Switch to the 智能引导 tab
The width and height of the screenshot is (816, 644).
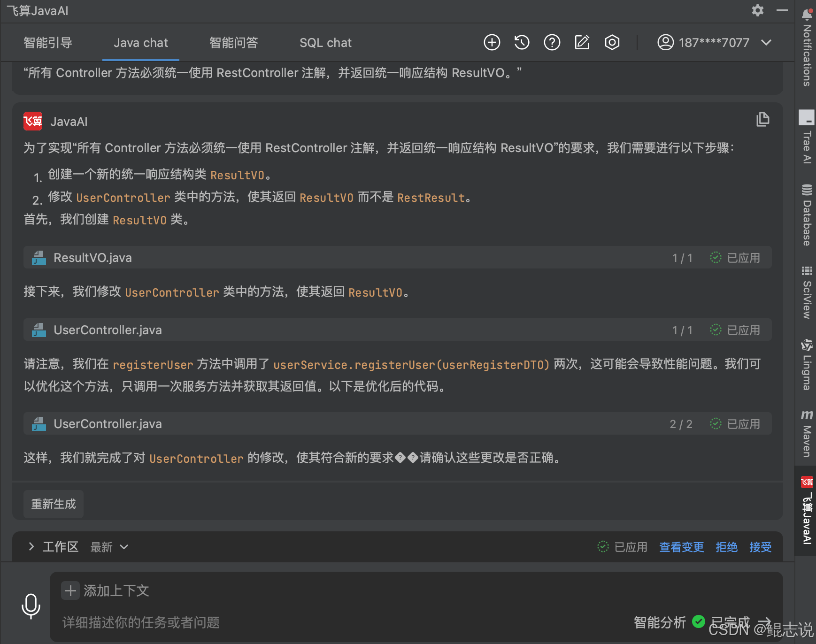pyautogui.click(x=48, y=43)
